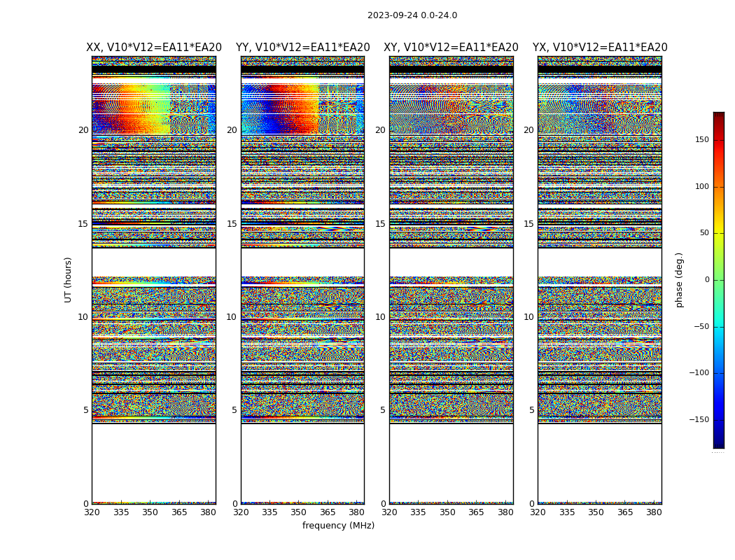Select the "YY, V10*V12=EA11*EA20" panel title
Image resolution: width=735 pixels, height=560 pixels.
click(303, 48)
